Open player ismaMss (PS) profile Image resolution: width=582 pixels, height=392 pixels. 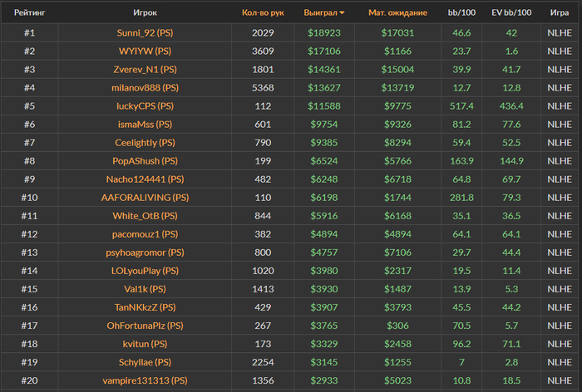click(145, 125)
